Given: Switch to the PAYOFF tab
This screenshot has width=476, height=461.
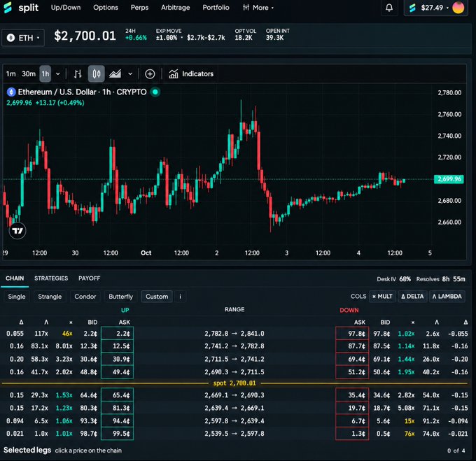Looking at the screenshot, I should [90, 278].
